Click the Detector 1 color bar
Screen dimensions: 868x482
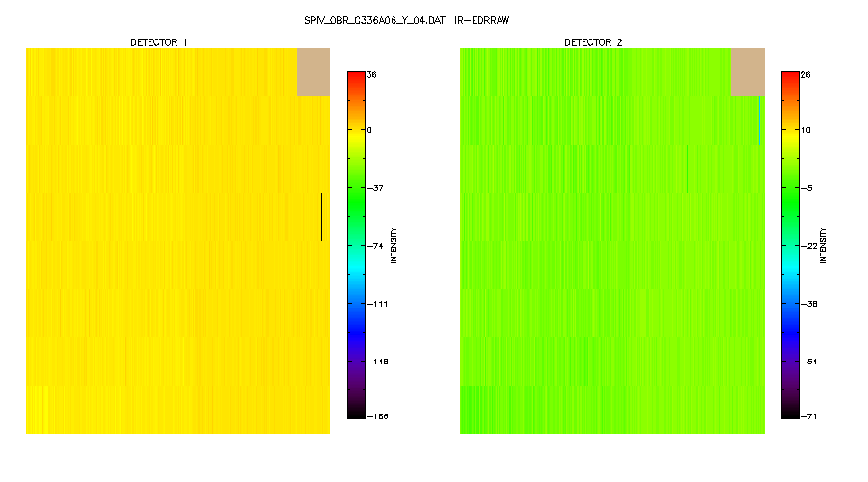[x=357, y=245]
